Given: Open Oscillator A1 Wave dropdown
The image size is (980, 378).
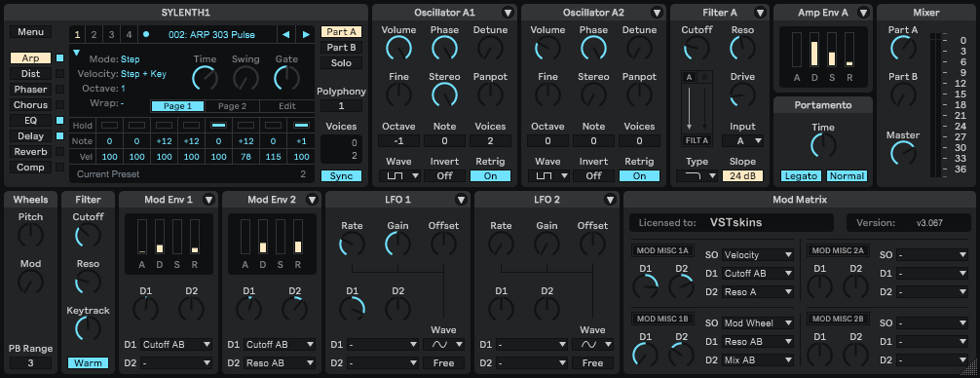Looking at the screenshot, I should click(x=398, y=176).
